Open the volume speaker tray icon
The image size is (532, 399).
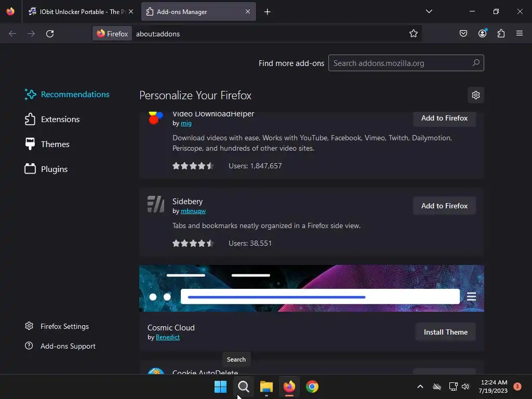pyautogui.click(x=465, y=387)
